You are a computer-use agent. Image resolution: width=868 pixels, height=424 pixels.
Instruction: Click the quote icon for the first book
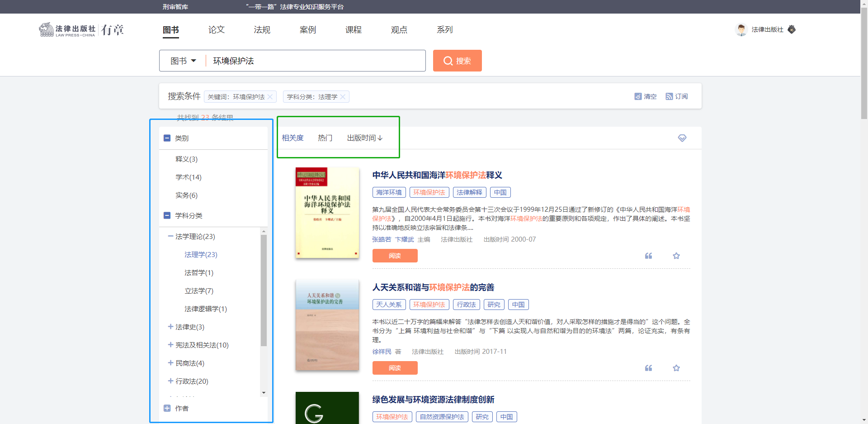(x=648, y=256)
